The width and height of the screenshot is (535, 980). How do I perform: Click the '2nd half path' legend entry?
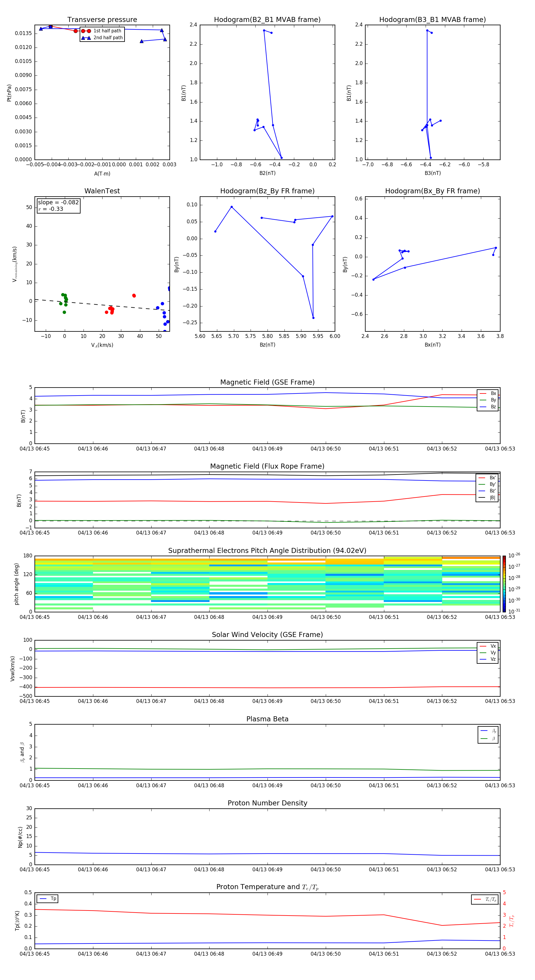tap(102, 38)
